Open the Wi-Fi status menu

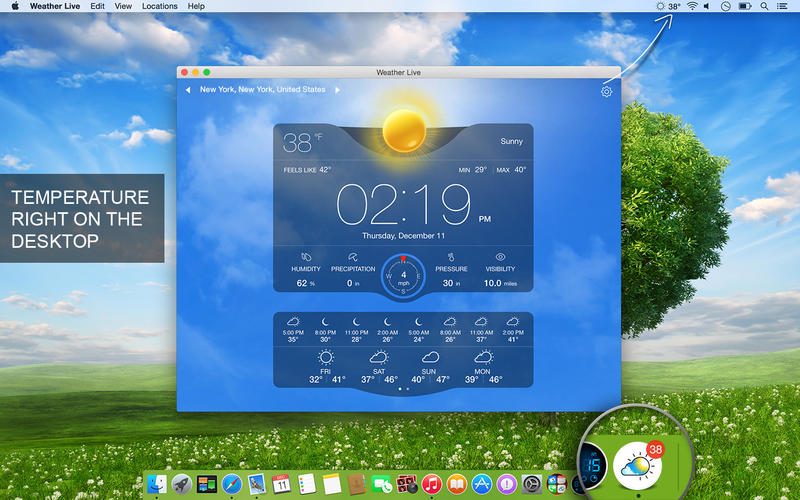(692, 6)
